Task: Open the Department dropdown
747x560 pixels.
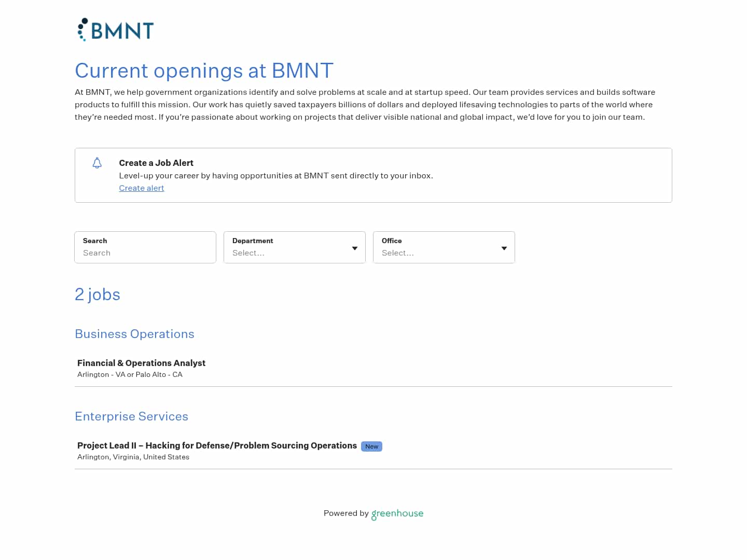Action: tap(295, 247)
